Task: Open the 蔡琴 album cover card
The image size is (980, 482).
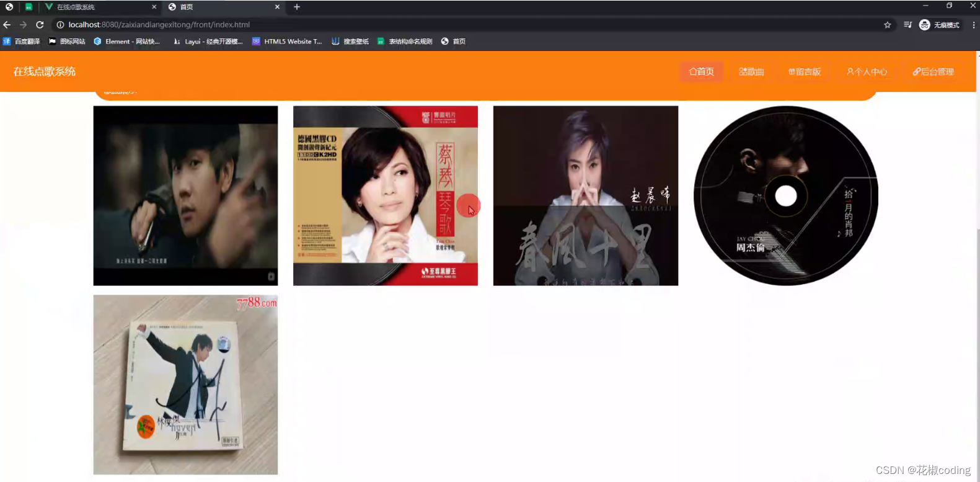Action: tap(386, 195)
